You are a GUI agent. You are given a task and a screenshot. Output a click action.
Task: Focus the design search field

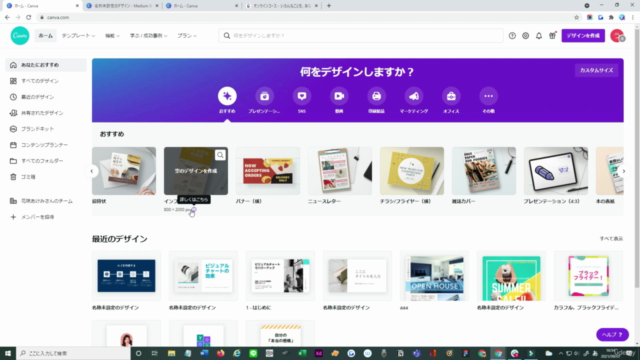click(x=361, y=36)
